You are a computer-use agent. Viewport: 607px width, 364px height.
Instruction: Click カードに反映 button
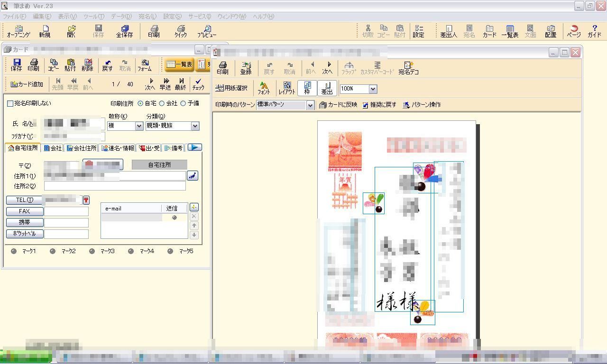pos(338,105)
